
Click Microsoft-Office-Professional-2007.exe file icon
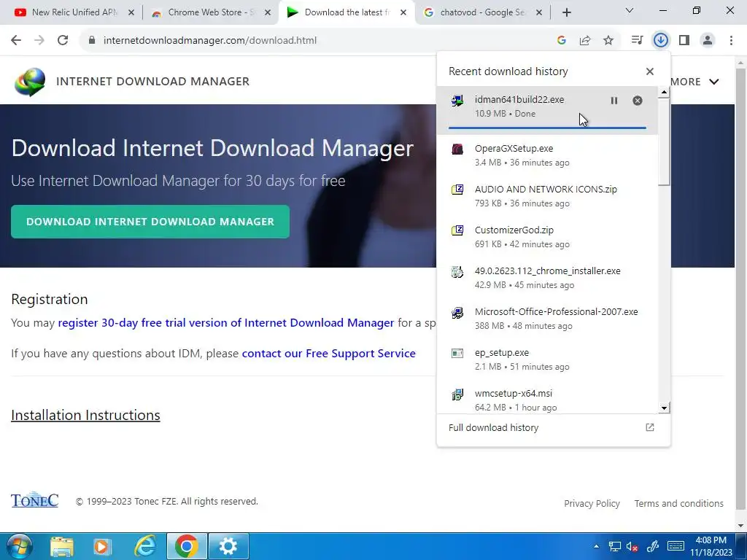click(x=457, y=312)
